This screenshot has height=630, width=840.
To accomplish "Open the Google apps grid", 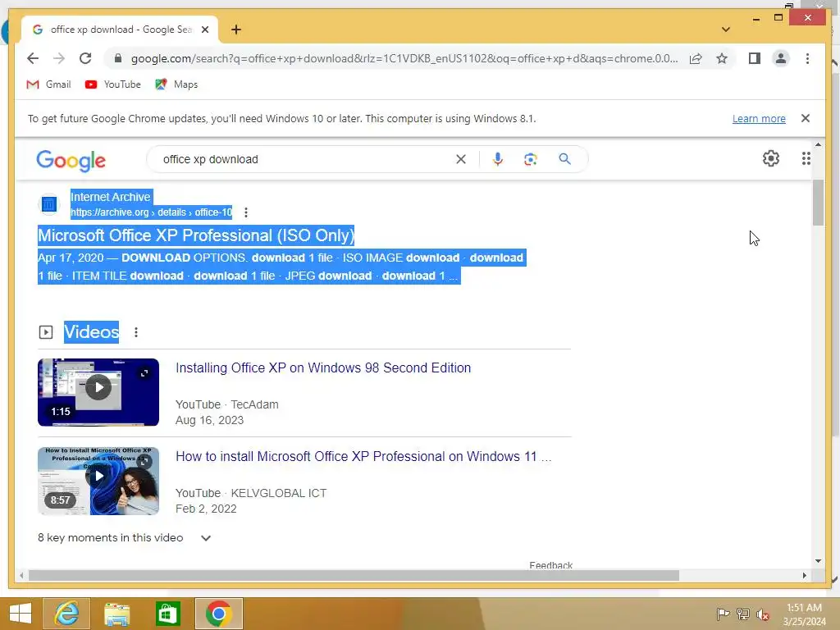I will [x=806, y=158].
